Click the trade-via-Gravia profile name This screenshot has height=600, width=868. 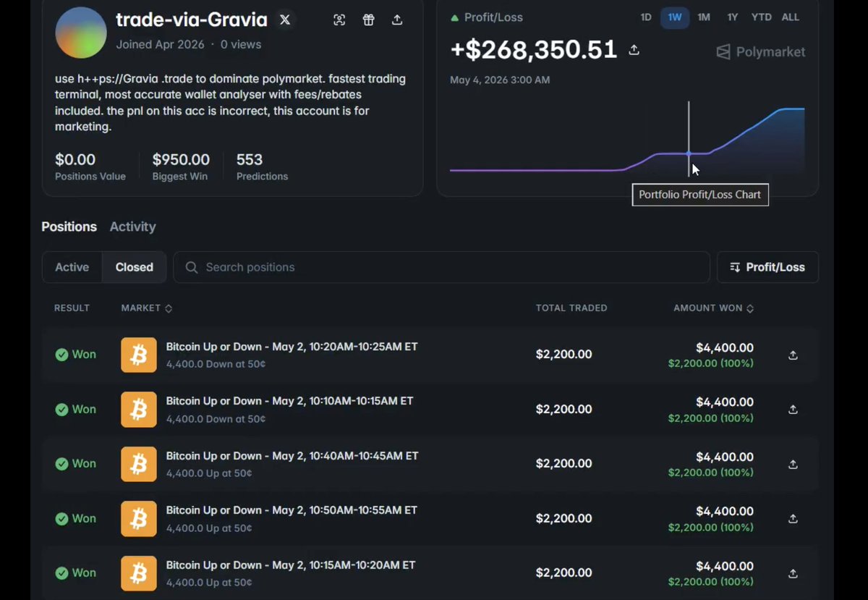(192, 20)
